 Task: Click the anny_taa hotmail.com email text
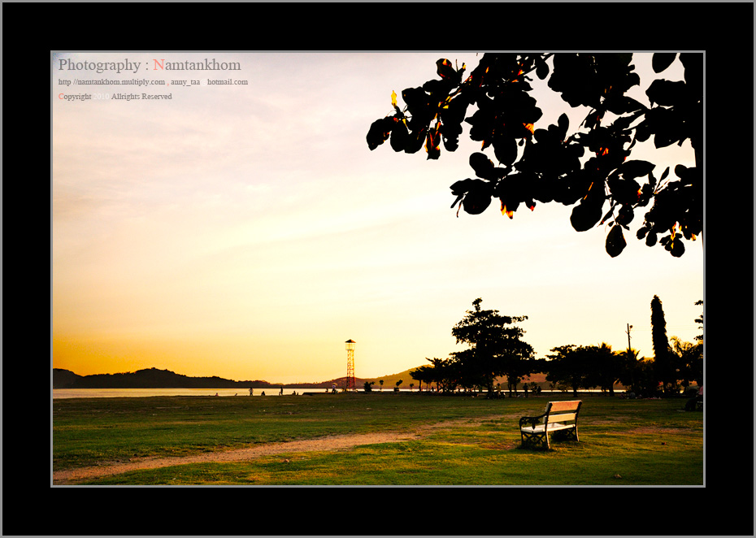[209, 82]
